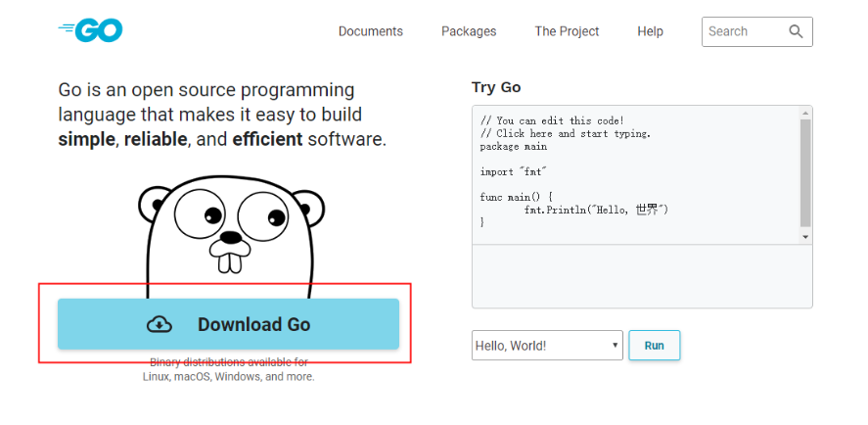Expand the Hello, World! example dropdown
The width and height of the screenshot is (868, 425).
point(547,346)
